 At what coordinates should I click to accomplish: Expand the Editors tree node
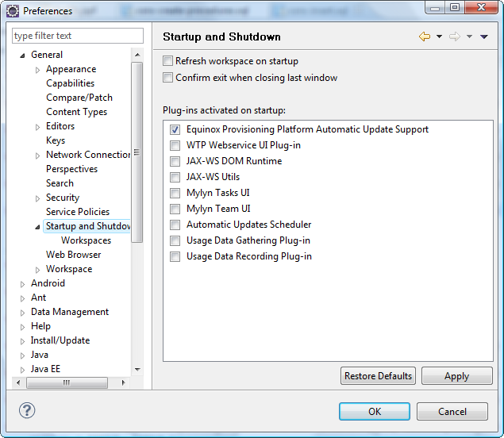click(x=37, y=127)
